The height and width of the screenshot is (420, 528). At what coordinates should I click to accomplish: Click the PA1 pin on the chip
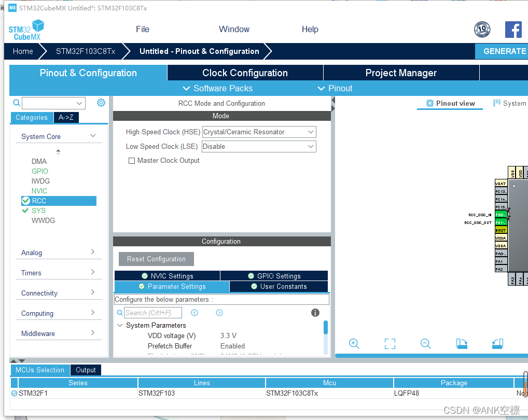pos(501,261)
